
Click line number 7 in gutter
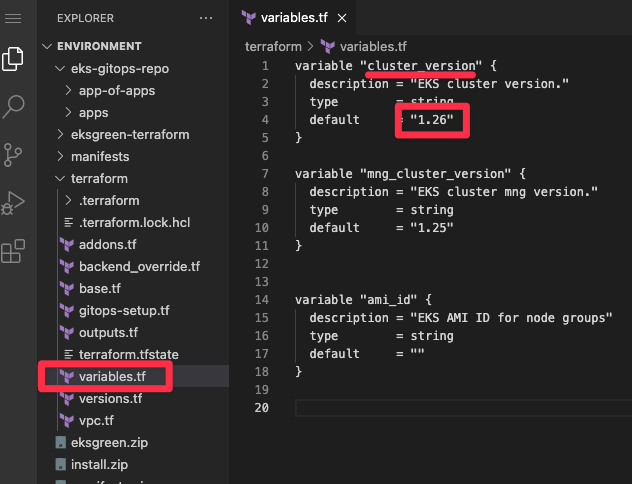265,174
